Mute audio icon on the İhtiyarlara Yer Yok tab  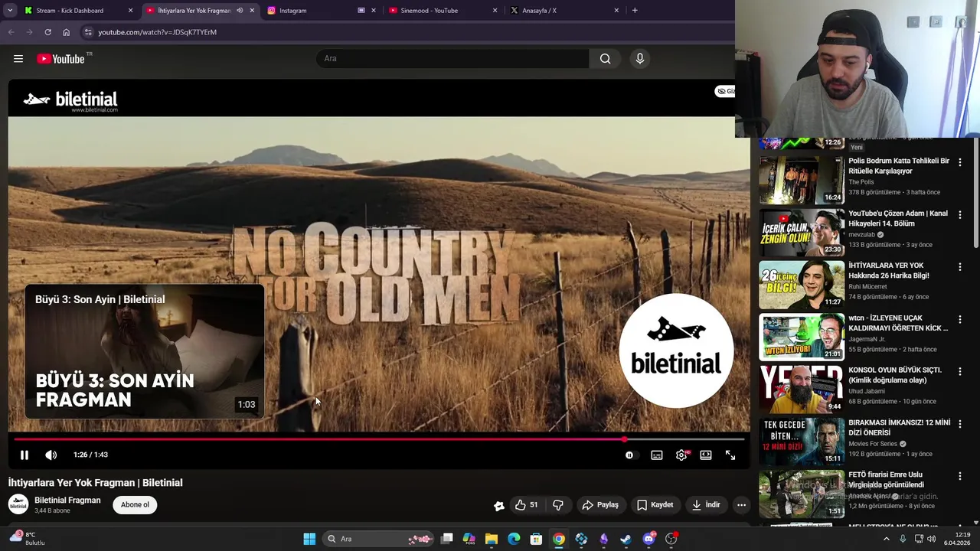pos(240,11)
